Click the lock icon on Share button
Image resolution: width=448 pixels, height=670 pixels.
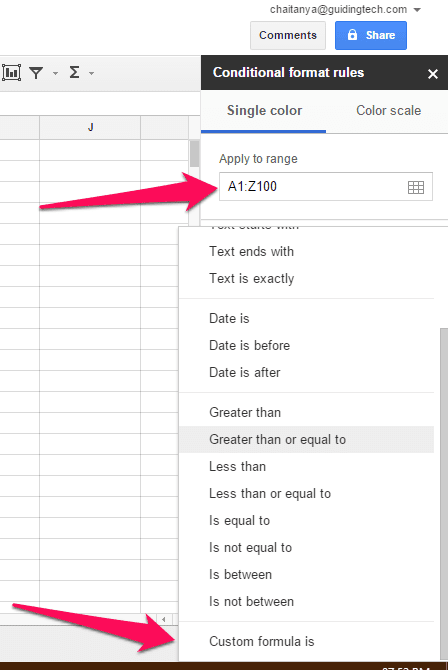(x=352, y=35)
